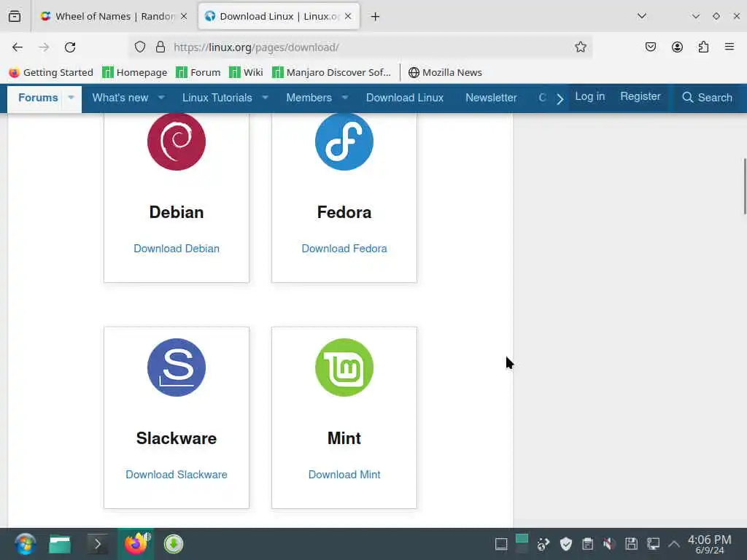
Task: Open the green download updater taskbar icon
Action: [174, 544]
